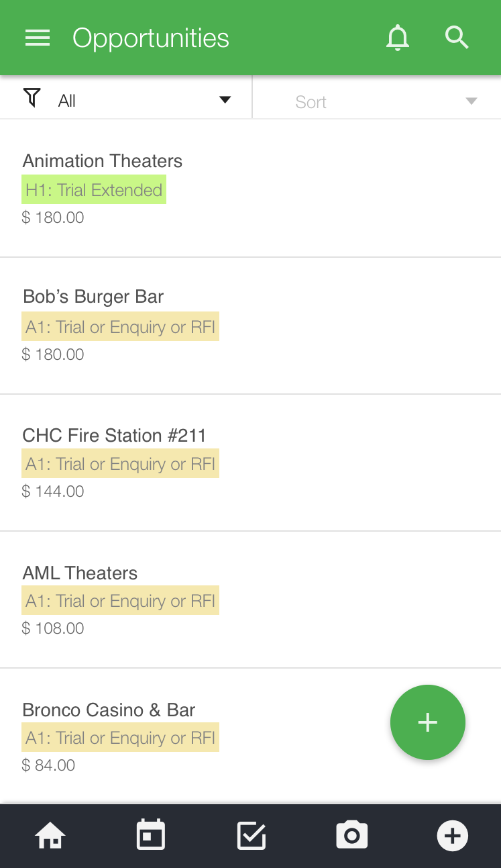This screenshot has height=868, width=501.
Task: Click the Sort dropdown arrow
Action: point(471,101)
